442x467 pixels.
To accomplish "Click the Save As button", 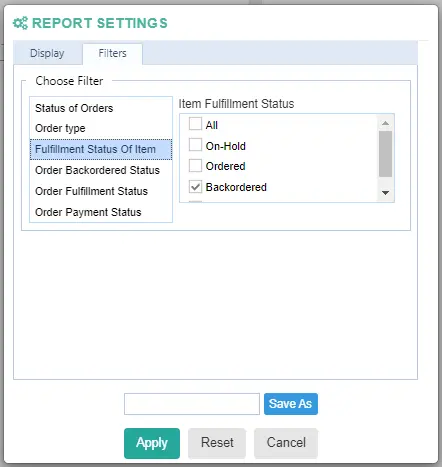I will [x=291, y=404].
